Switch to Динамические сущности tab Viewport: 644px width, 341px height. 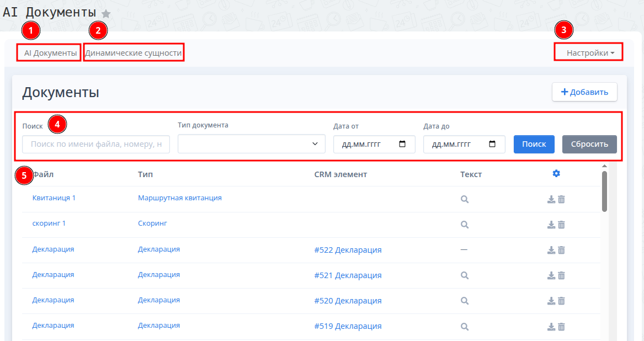pyautogui.click(x=133, y=53)
